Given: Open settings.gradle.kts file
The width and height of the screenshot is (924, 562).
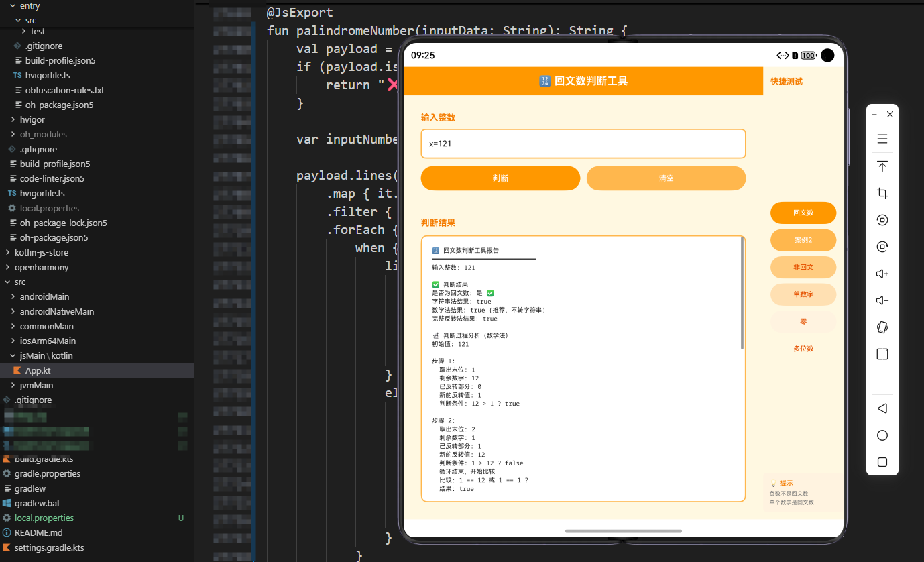Looking at the screenshot, I should pos(49,547).
